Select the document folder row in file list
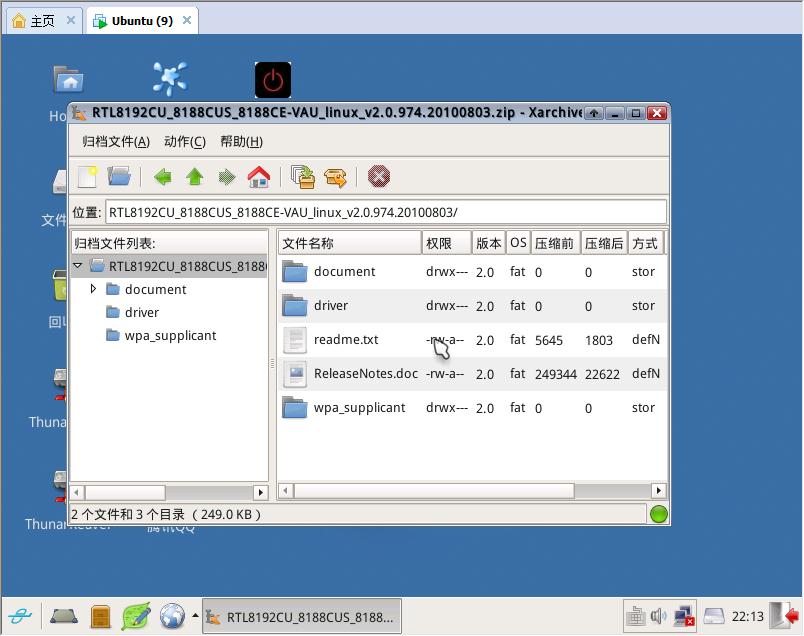Viewport: 804px width, 636px height. tap(472, 272)
